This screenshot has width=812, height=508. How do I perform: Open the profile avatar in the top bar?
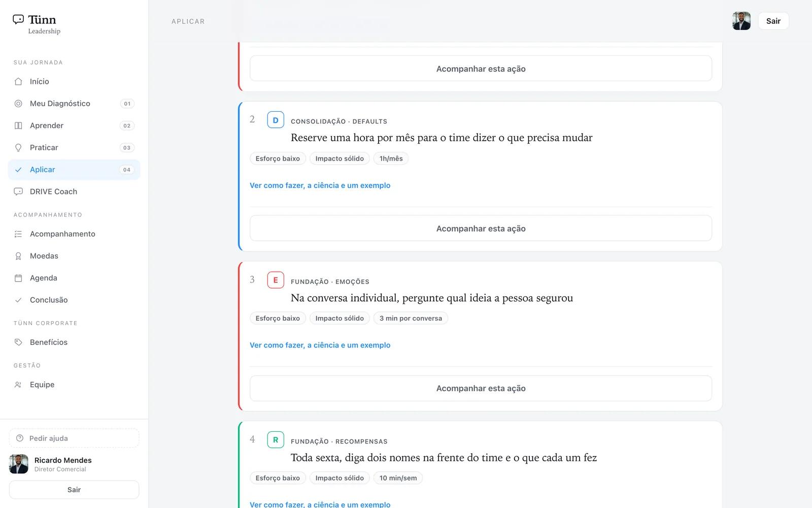pos(741,21)
